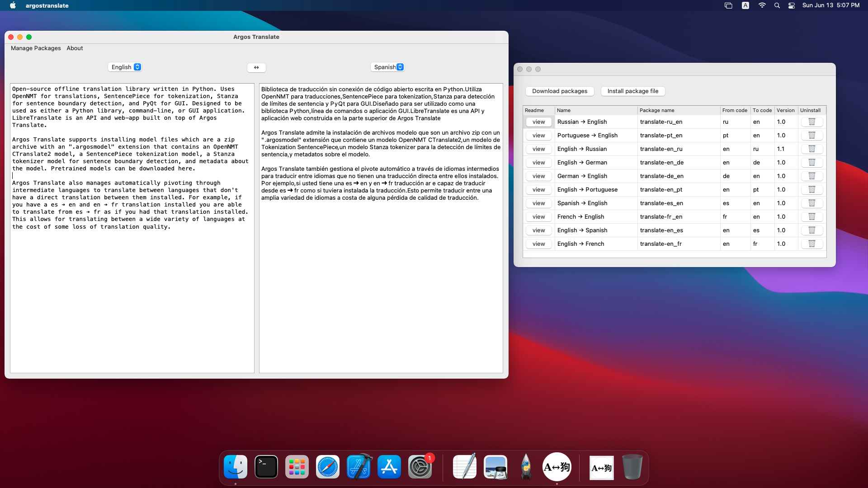
Task: Select the translate-en_ru package name cell
Action: [679, 149]
